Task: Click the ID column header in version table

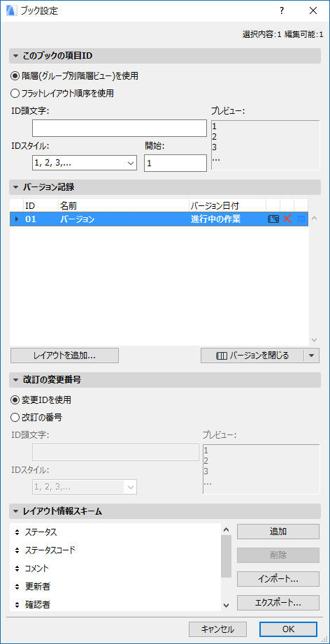Action: [41, 206]
